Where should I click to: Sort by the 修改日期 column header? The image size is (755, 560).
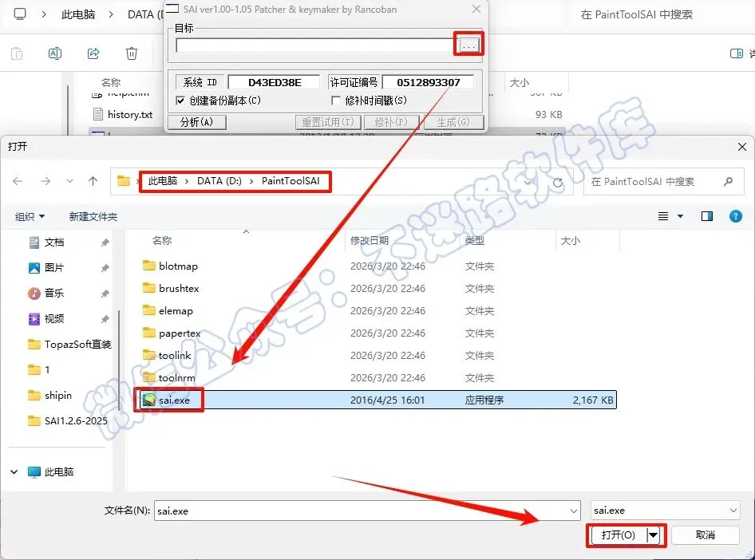(x=370, y=240)
